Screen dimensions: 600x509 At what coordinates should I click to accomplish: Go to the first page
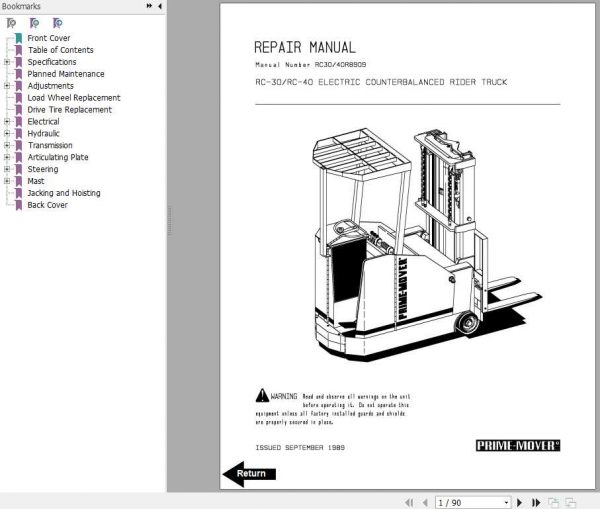tap(409, 502)
